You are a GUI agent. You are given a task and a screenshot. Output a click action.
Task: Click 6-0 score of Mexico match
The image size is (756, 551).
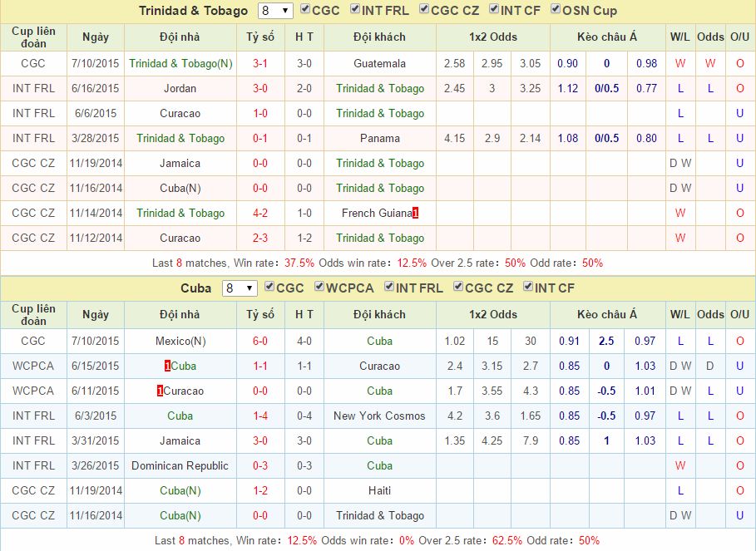(260, 341)
